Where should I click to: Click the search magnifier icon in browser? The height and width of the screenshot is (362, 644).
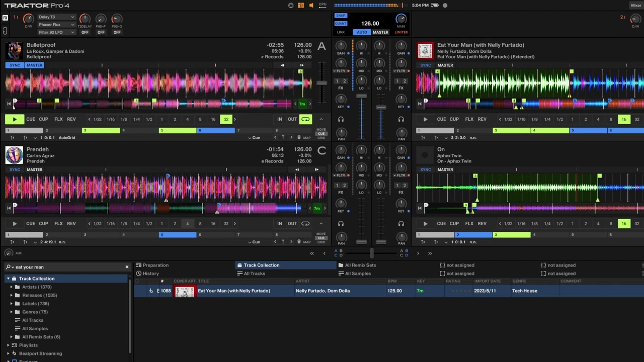click(x=9, y=267)
